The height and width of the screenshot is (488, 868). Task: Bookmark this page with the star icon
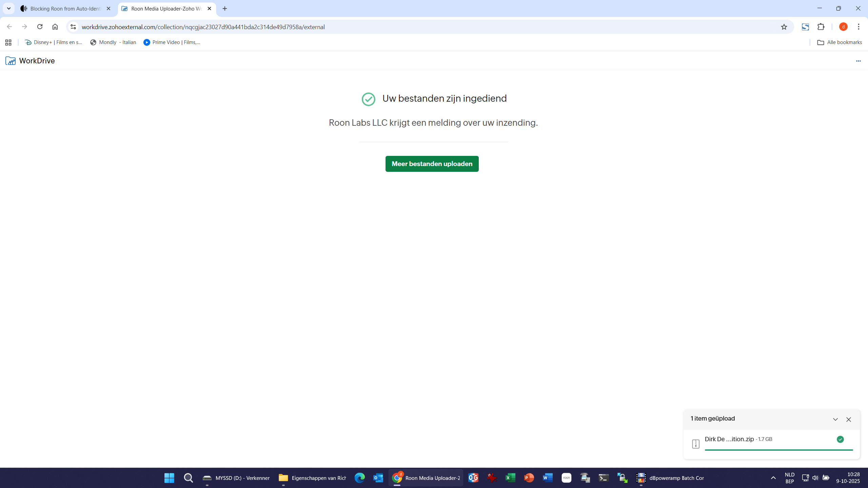784,27
